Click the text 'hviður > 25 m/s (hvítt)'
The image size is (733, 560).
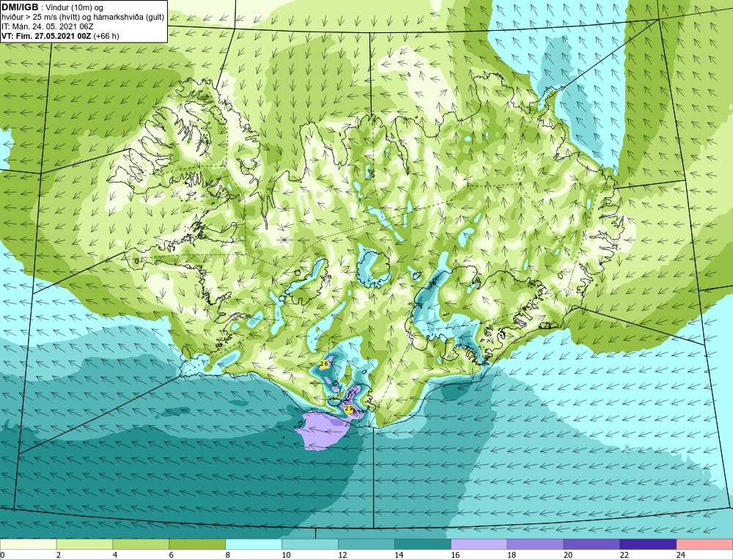coord(40,17)
